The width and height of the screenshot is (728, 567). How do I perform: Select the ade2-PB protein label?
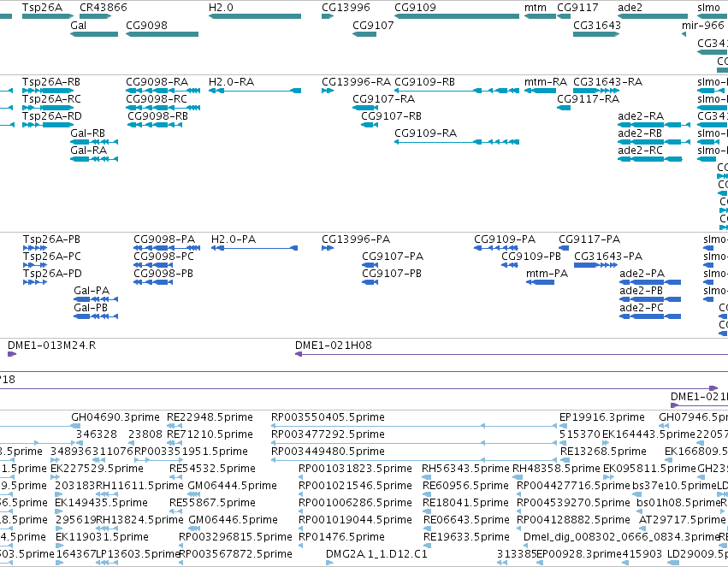(642, 291)
